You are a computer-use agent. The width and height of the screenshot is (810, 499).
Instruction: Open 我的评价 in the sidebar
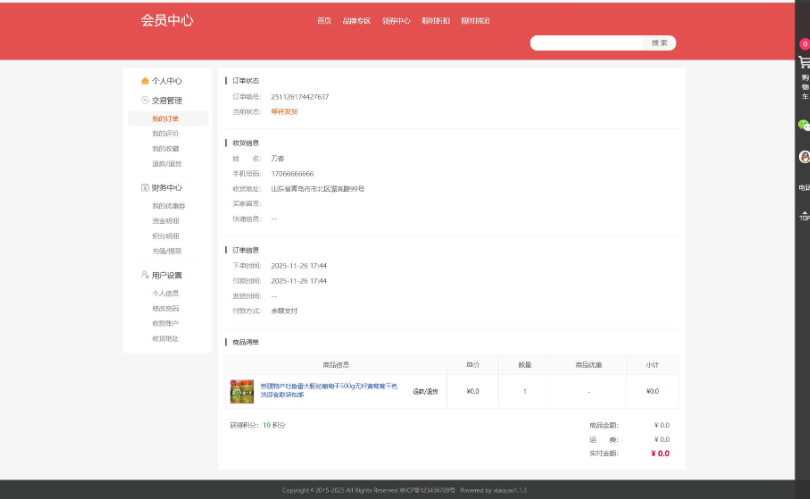[165, 133]
